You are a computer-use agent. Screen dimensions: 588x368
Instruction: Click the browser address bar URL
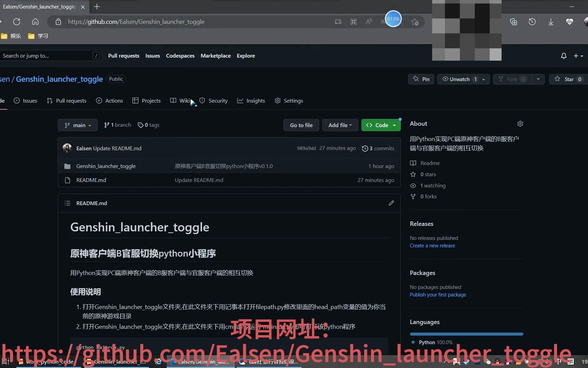pos(136,22)
